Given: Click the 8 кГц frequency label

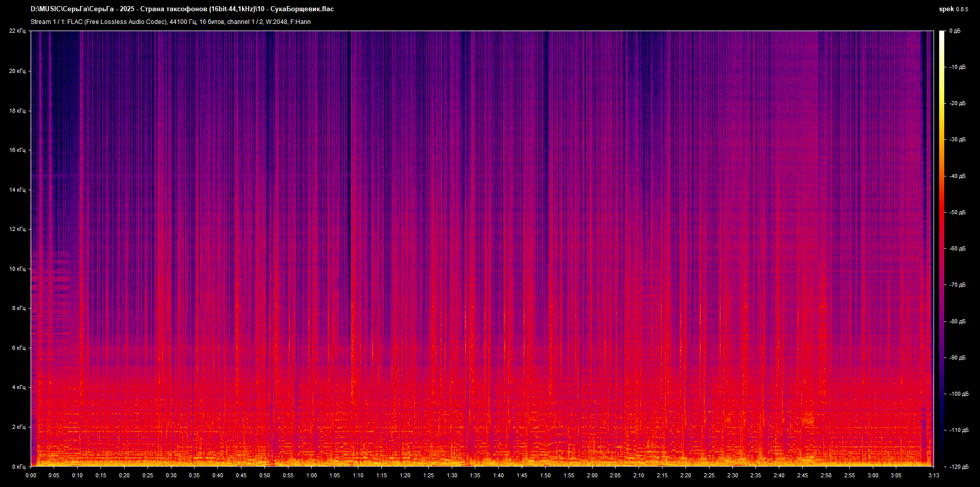Looking at the screenshot, I should 18,308.
